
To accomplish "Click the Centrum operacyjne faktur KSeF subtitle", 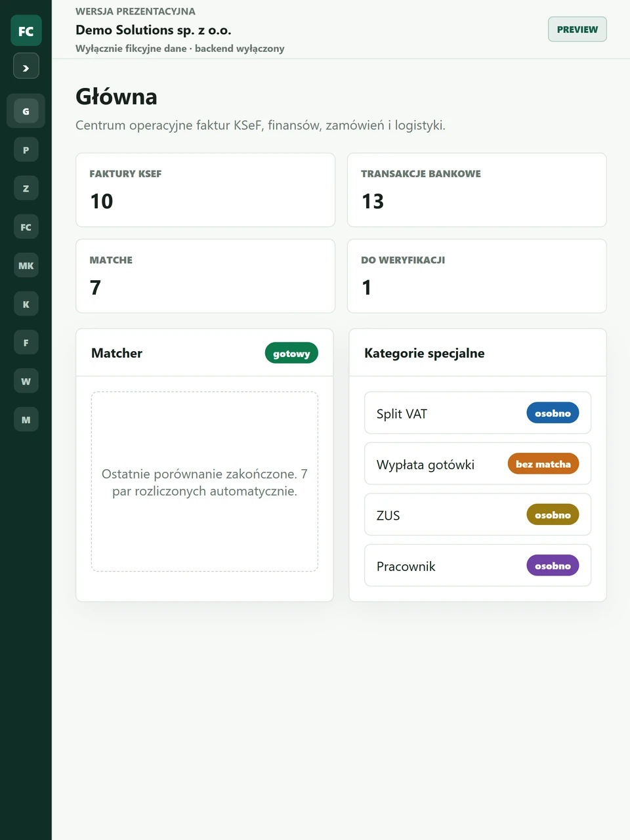I will pyautogui.click(x=261, y=125).
